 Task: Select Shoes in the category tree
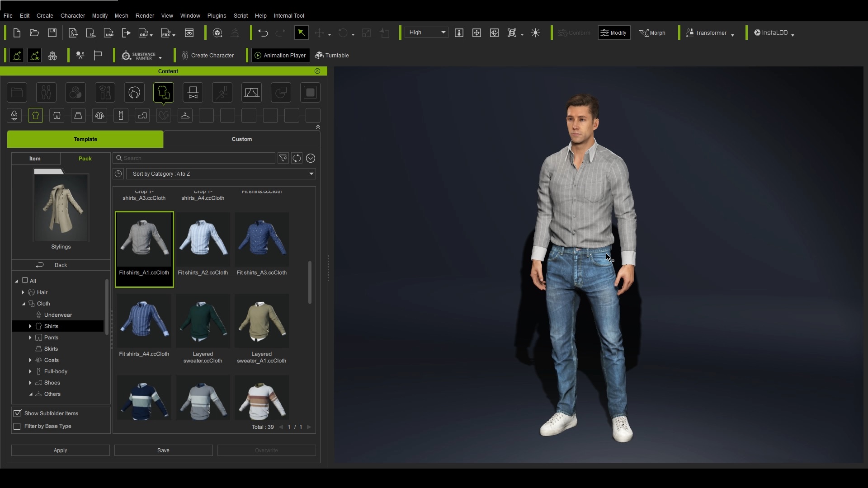[52, 383]
